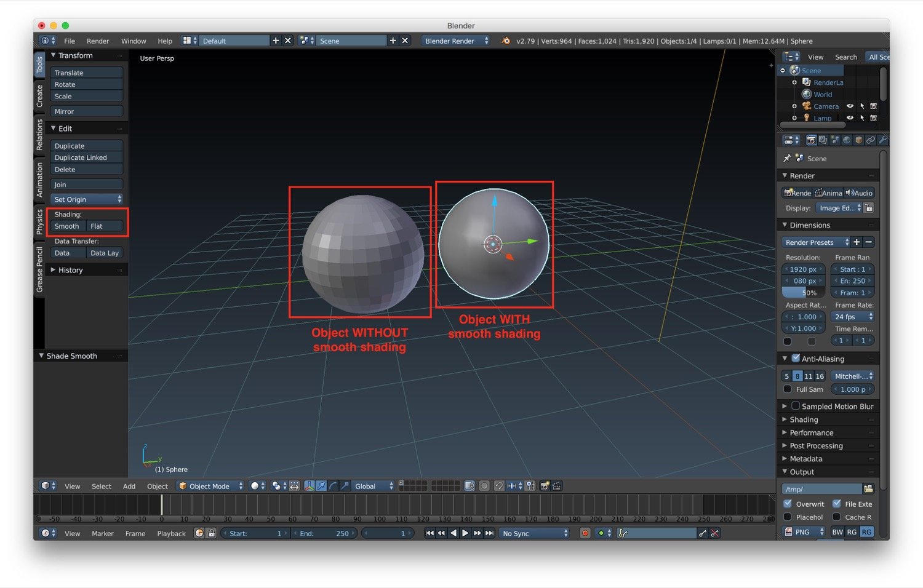This screenshot has height=588, width=923.
Task: Jump to the first frame in timeline
Action: pyautogui.click(x=430, y=533)
